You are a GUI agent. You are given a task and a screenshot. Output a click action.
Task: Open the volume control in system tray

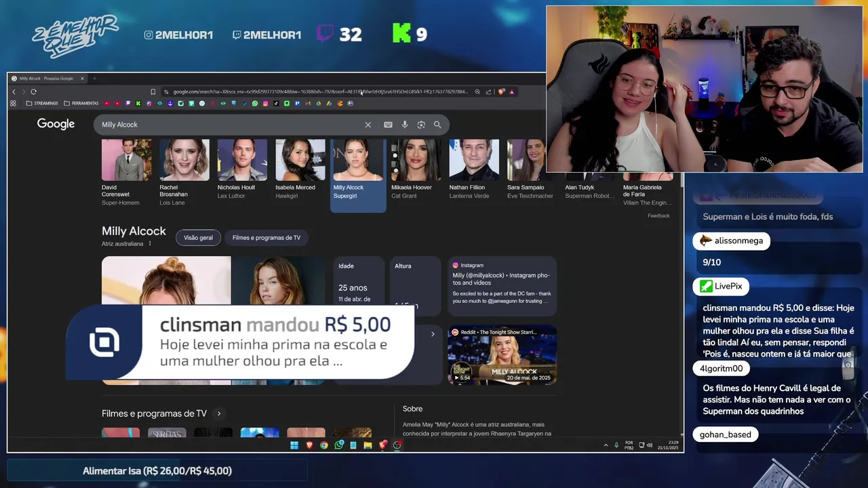point(650,445)
